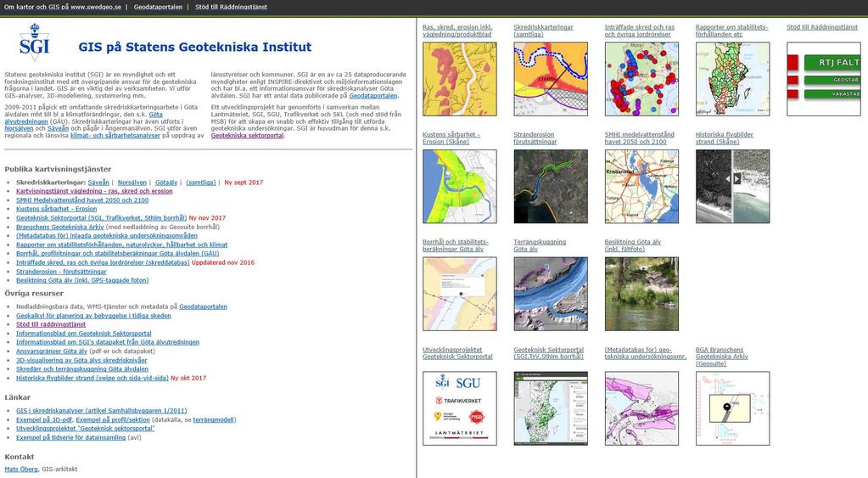Open Exempel på 3D-pdf link

44,420
